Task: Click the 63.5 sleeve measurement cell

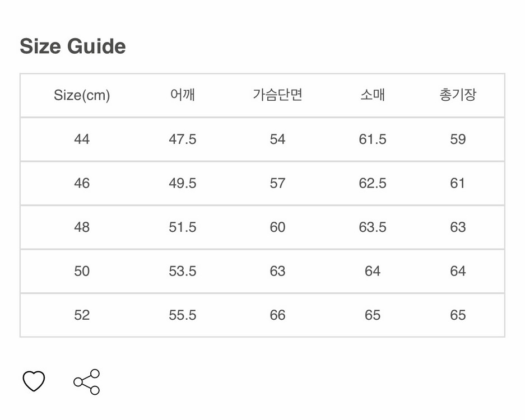Action: (373, 227)
